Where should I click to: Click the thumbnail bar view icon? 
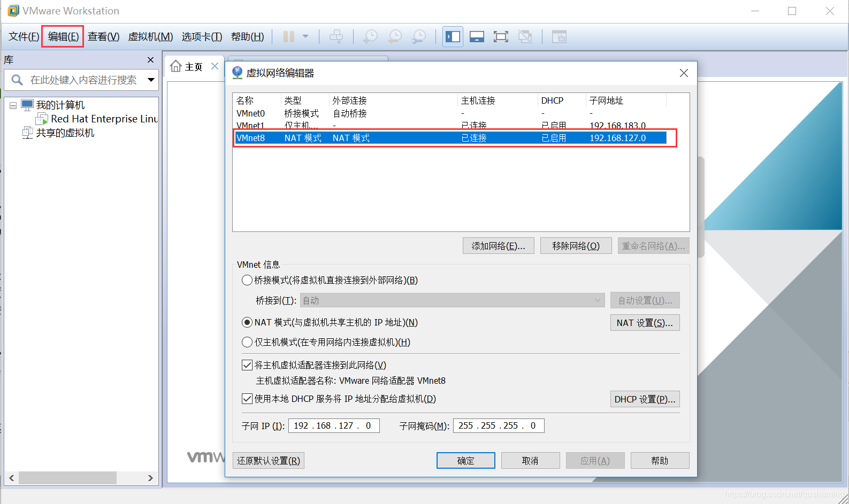477,36
